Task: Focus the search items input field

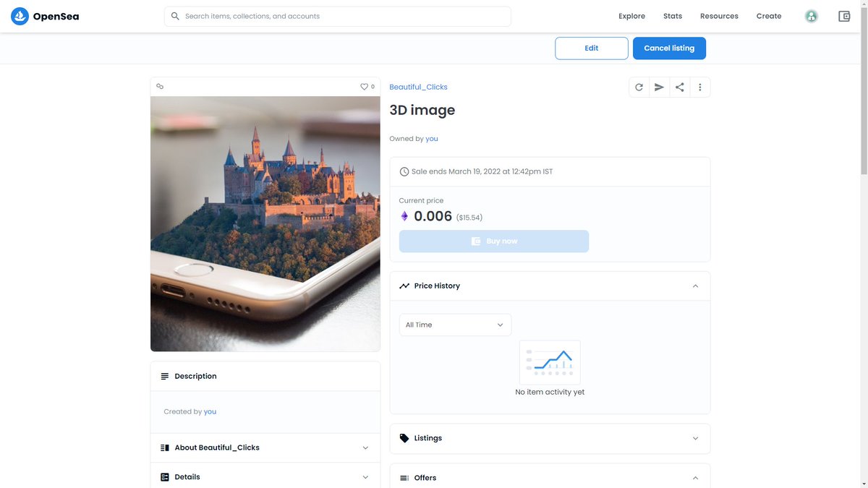Action: [338, 16]
